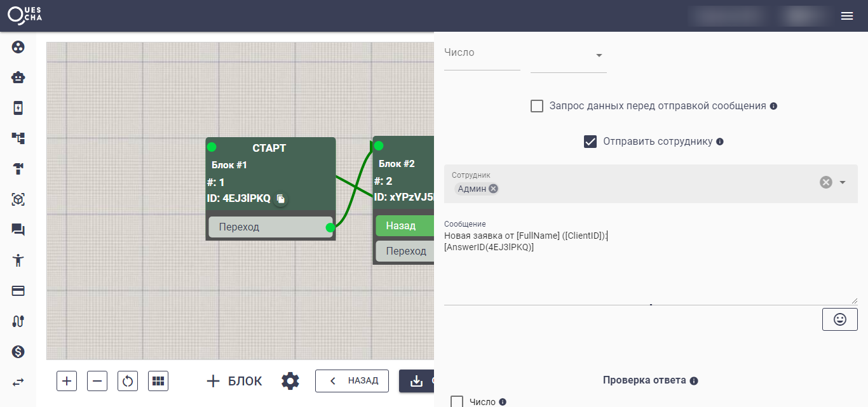Click the 'НАЗАД' button in the bottom toolbar
The width and height of the screenshot is (868, 407).
(352, 381)
